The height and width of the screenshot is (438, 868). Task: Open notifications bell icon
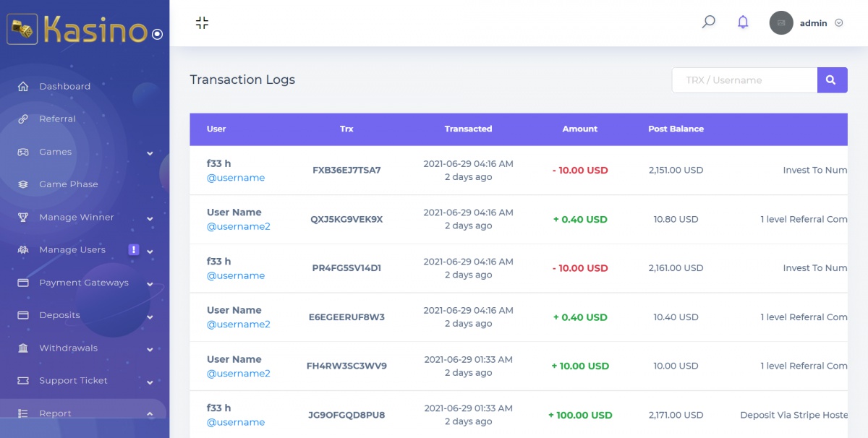[x=743, y=22]
